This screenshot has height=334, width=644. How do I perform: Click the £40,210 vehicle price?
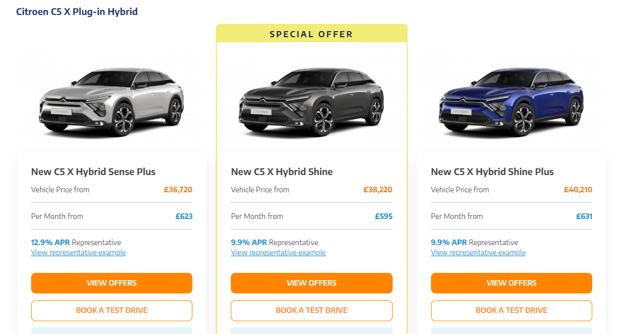(x=578, y=190)
